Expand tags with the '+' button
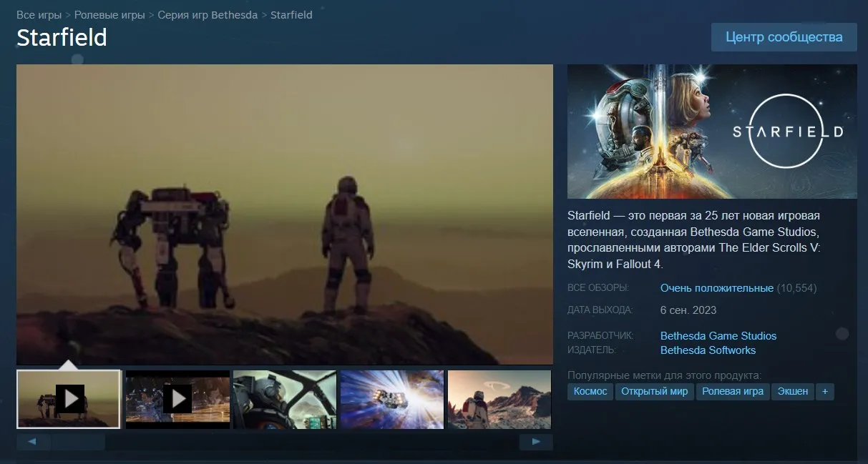This screenshot has height=464, width=868. pyautogui.click(x=825, y=391)
